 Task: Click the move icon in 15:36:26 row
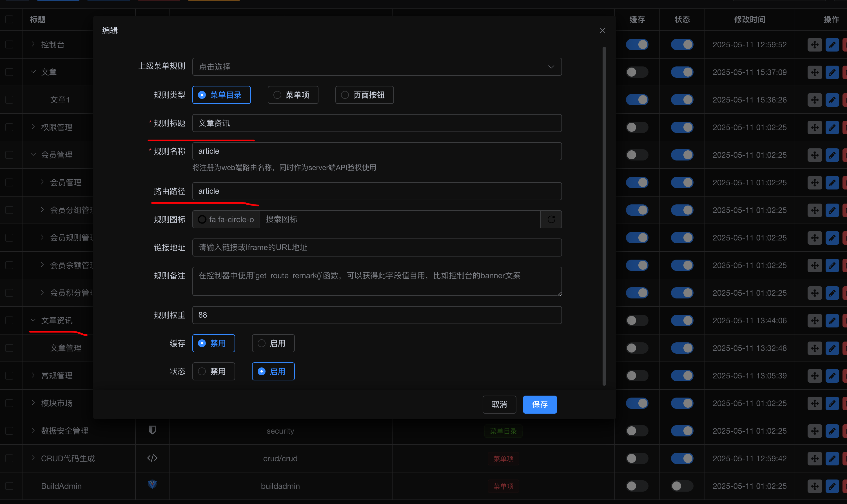tap(815, 100)
